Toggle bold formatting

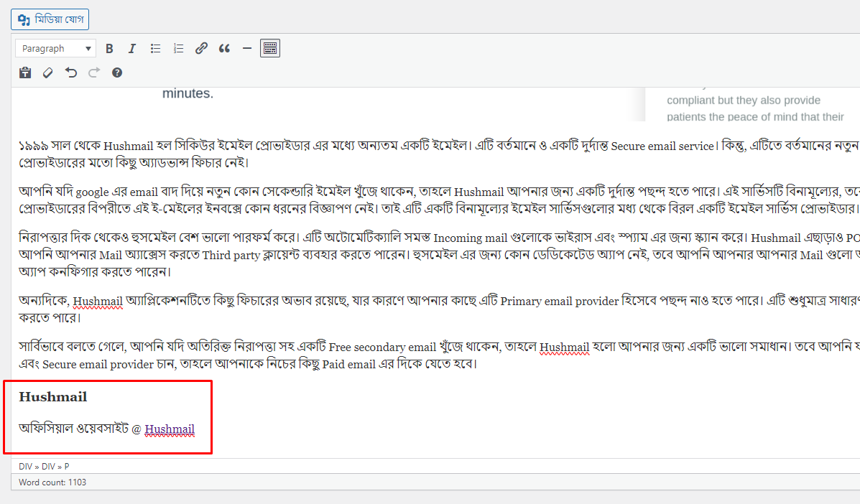coord(109,48)
